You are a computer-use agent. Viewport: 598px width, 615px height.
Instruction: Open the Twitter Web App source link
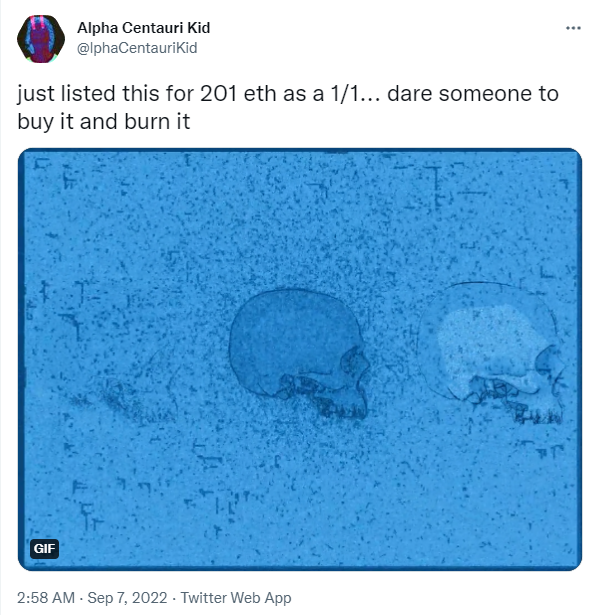(236, 598)
